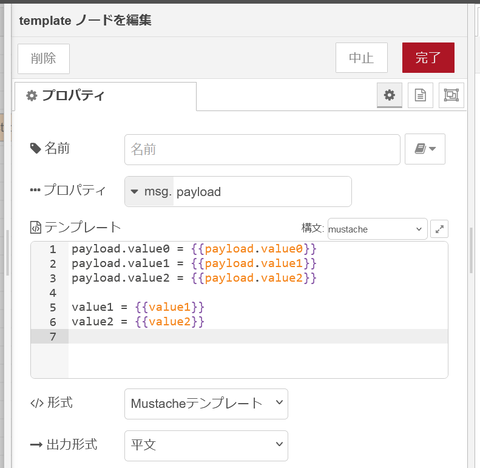480x468 pixels.
Task: Open the 出力形式 平文 dropdown
Action: click(x=206, y=446)
